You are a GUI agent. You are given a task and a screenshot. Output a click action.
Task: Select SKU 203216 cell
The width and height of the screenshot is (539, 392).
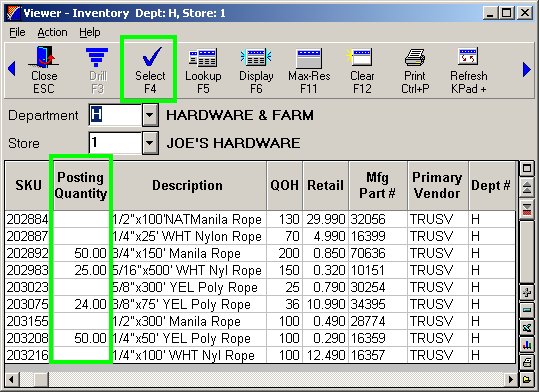point(28,355)
